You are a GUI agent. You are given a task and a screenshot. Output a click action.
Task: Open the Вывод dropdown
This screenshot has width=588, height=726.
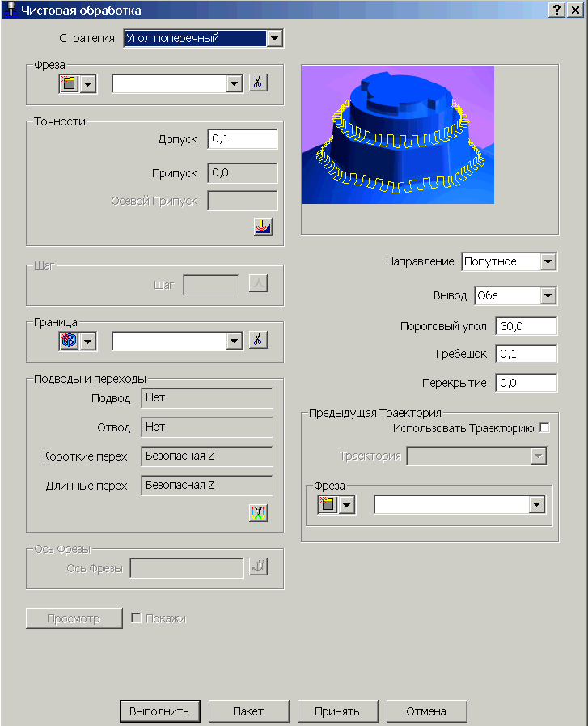click(548, 295)
